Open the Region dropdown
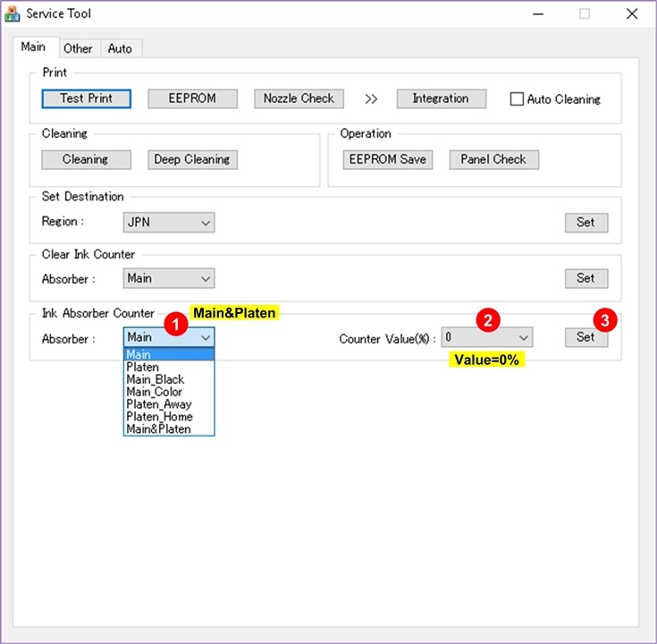 (x=169, y=222)
